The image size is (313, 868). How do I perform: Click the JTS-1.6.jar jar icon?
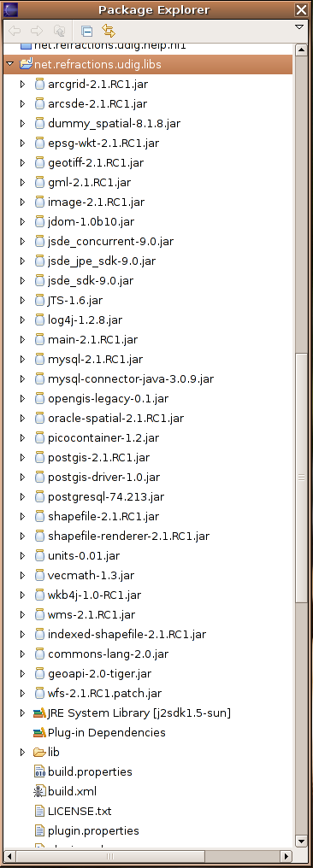tap(39, 300)
